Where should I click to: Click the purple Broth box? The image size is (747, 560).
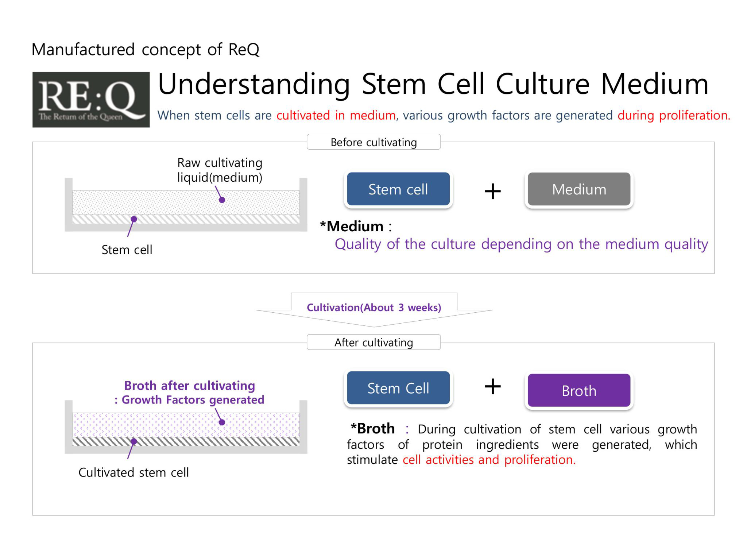(579, 390)
